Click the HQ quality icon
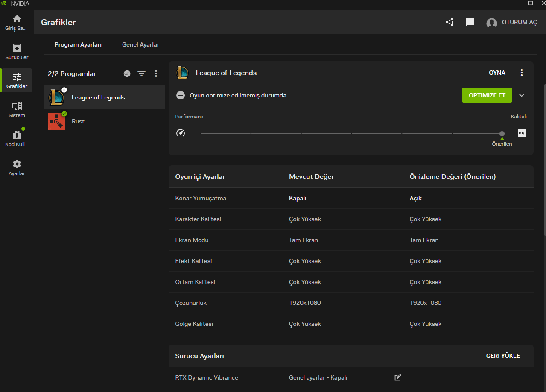 (x=522, y=133)
